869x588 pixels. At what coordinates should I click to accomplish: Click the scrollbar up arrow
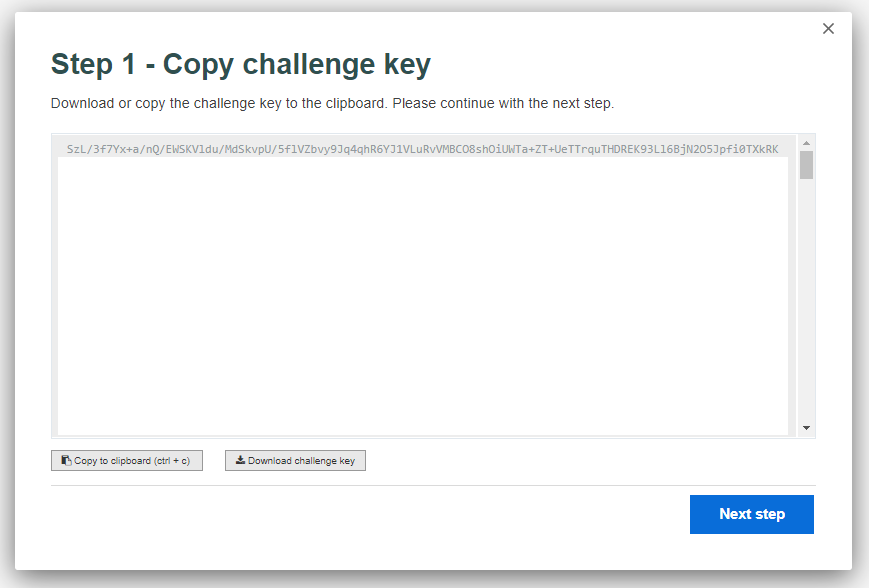[806, 143]
